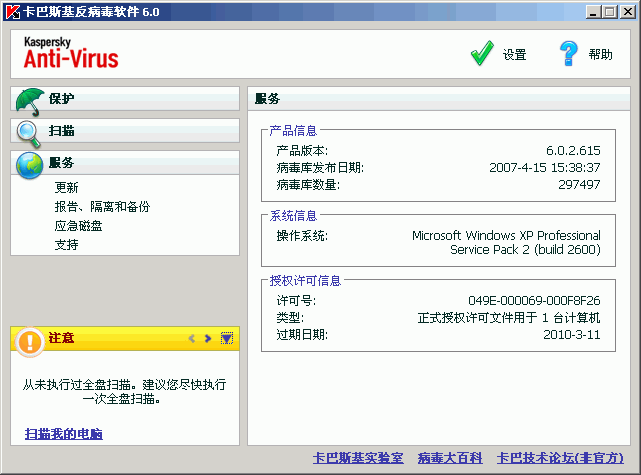Image resolution: width=641 pixels, height=475 pixels.
Task: Click the globe services icon
Action: tap(29, 165)
